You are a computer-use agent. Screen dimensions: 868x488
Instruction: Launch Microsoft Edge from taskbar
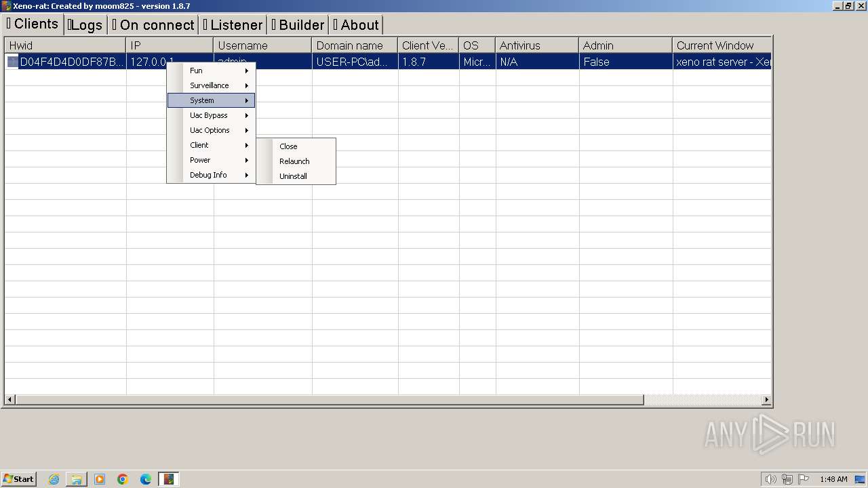click(146, 479)
